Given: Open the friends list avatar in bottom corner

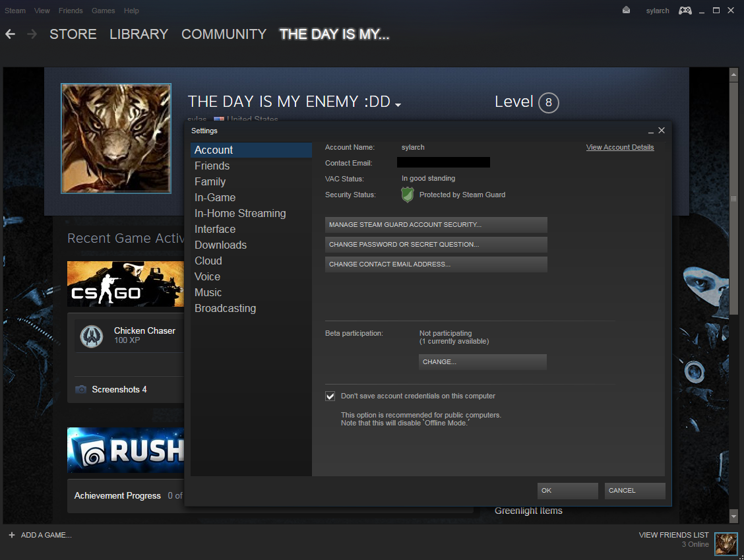Looking at the screenshot, I should tap(726, 544).
